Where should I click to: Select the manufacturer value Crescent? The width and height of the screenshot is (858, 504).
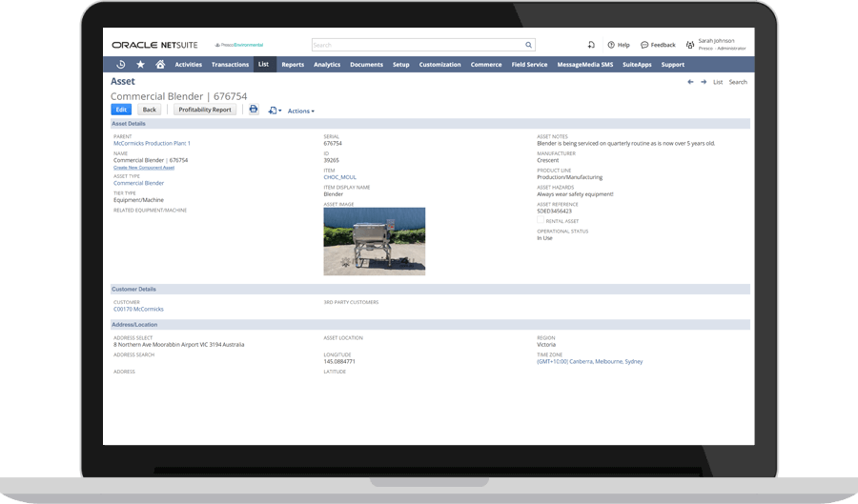tap(548, 160)
